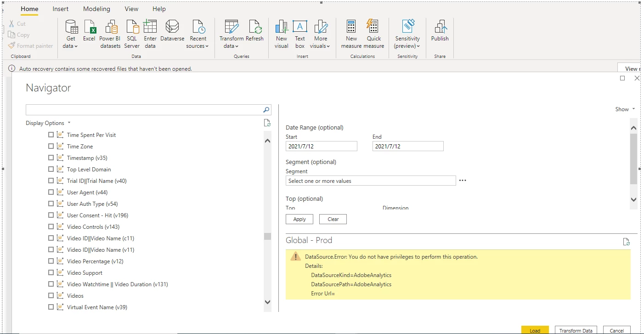Click the Navigator search magnifier icon
This screenshot has width=644, height=334.
click(266, 110)
